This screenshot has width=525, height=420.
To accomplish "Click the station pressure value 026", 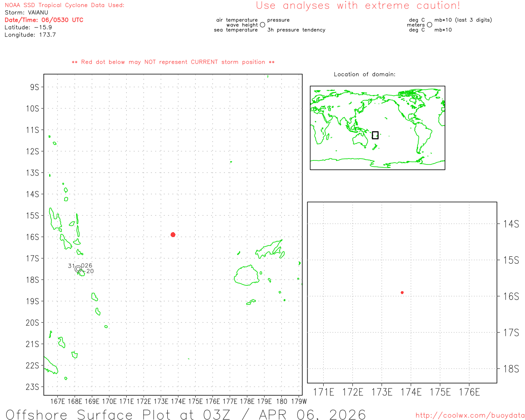I will point(87,265).
